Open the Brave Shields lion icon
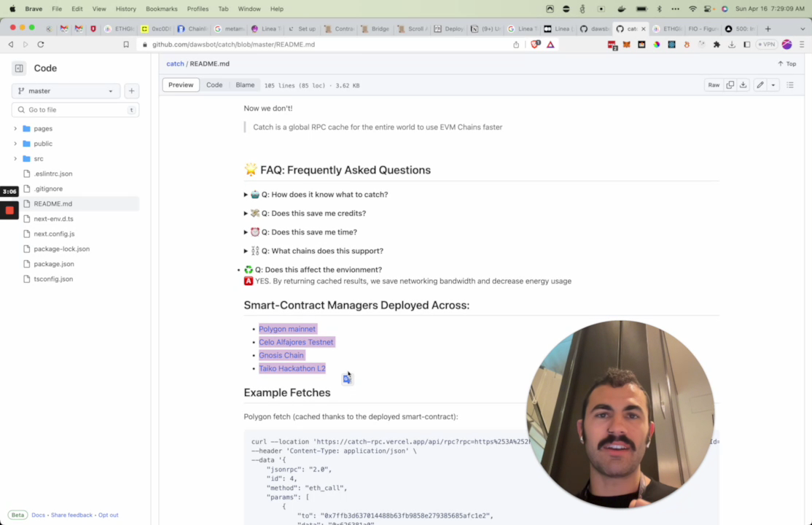Viewport: 812px width, 525px height. coord(536,44)
